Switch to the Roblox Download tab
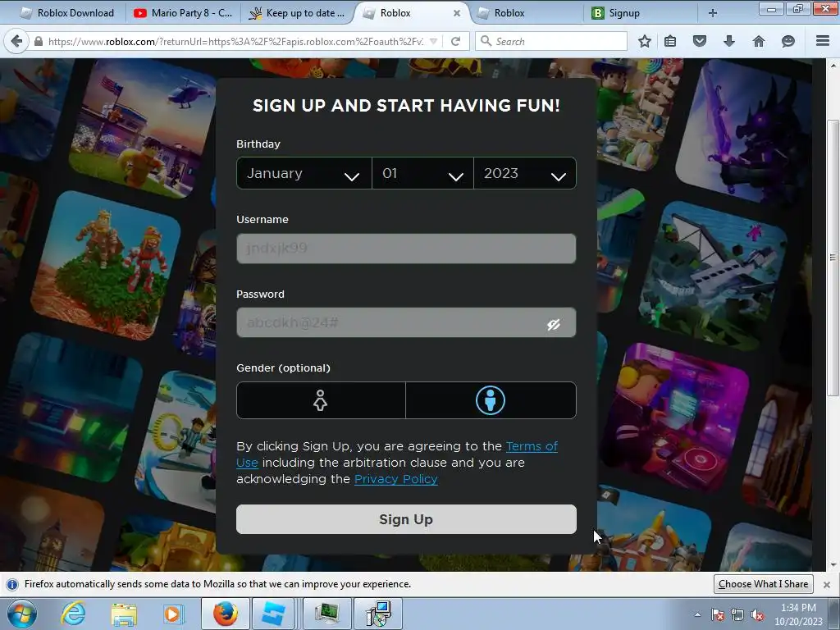 tap(67, 13)
